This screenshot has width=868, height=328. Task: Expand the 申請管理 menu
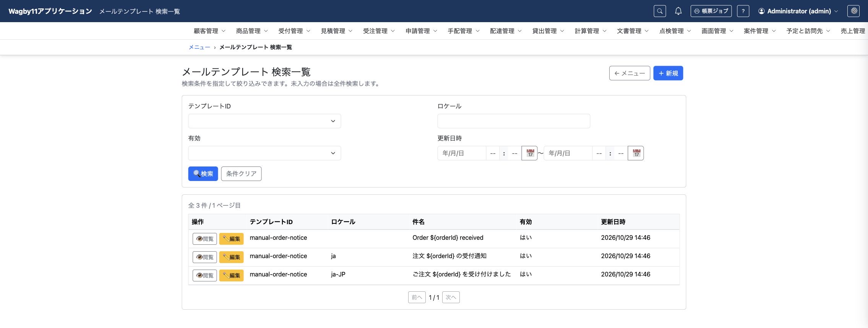tap(421, 31)
